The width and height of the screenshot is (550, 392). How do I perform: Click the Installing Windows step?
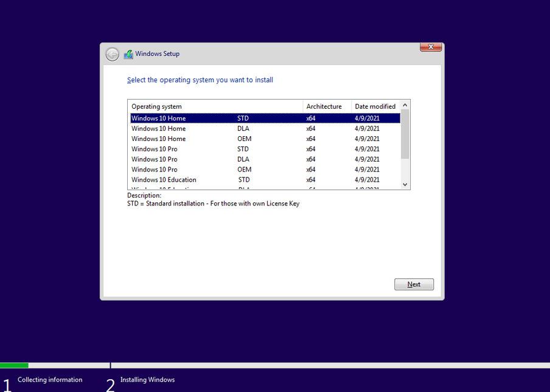click(147, 379)
